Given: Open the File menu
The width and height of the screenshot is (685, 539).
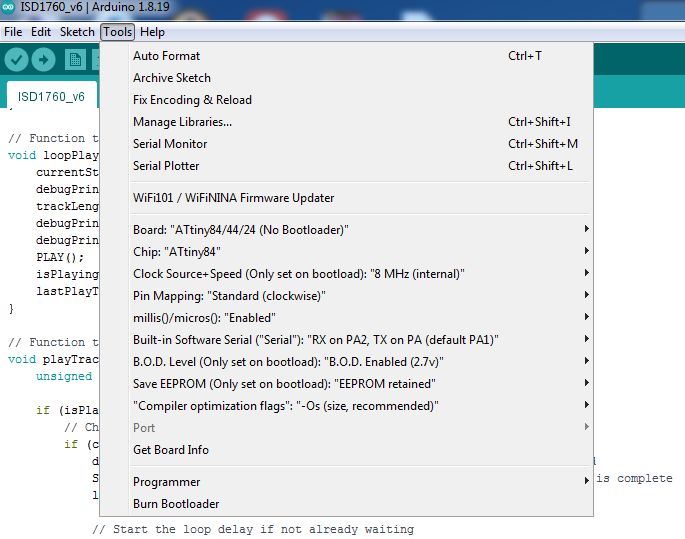Looking at the screenshot, I should pos(13,32).
